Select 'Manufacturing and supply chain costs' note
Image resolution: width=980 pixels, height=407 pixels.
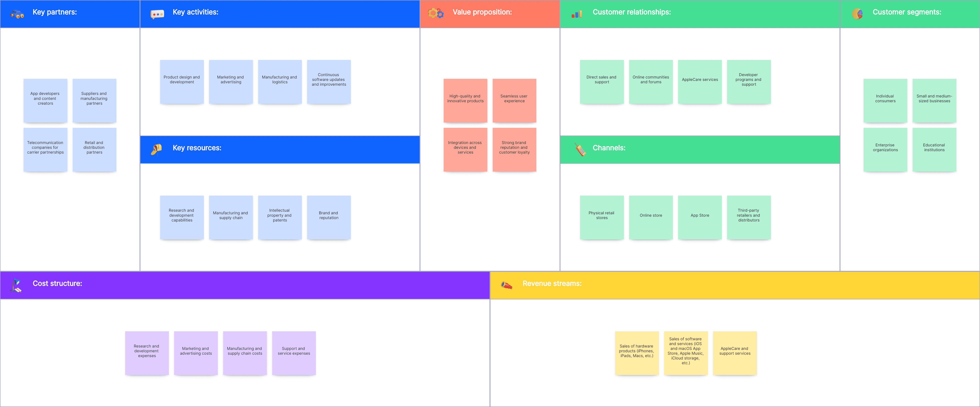pos(245,353)
